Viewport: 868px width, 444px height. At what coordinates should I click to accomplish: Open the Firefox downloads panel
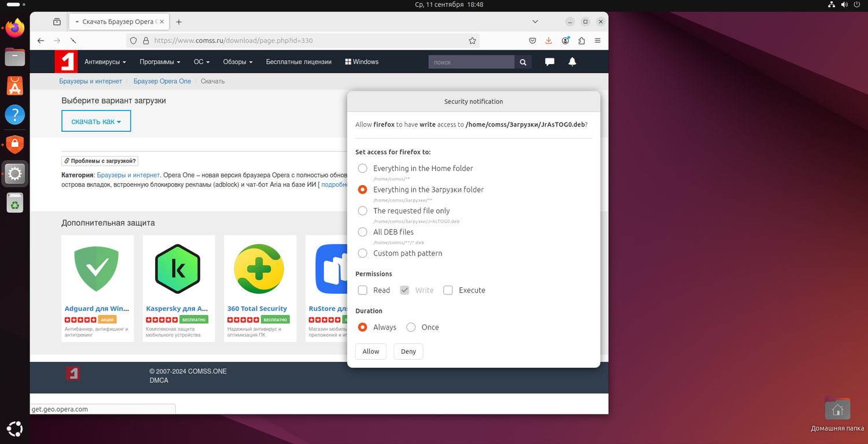click(549, 41)
